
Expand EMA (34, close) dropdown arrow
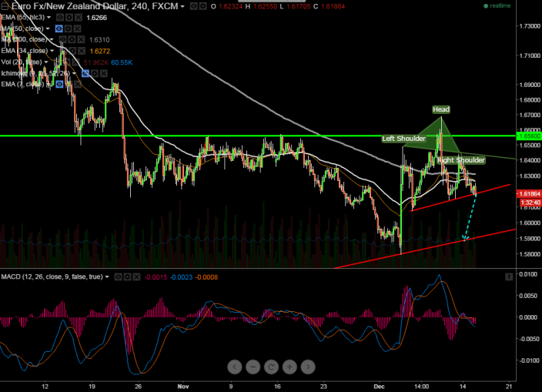coord(52,51)
